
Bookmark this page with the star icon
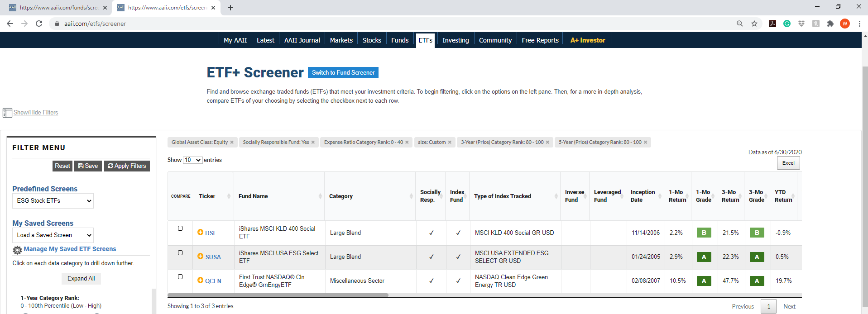[754, 24]
